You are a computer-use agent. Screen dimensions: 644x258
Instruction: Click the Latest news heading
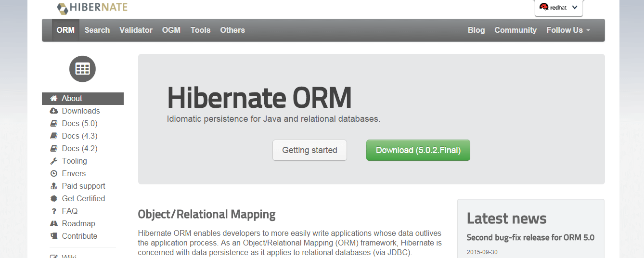(x=507, y=219)
